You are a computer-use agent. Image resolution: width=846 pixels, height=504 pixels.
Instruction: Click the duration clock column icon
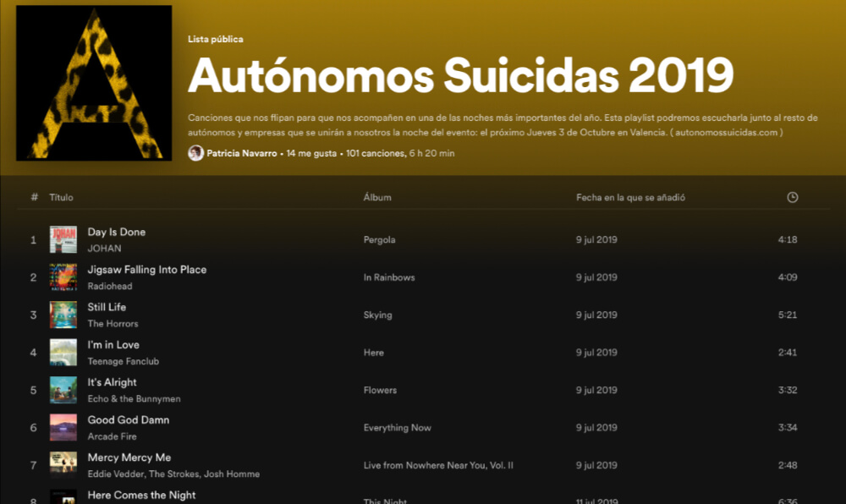pos(792,197)
